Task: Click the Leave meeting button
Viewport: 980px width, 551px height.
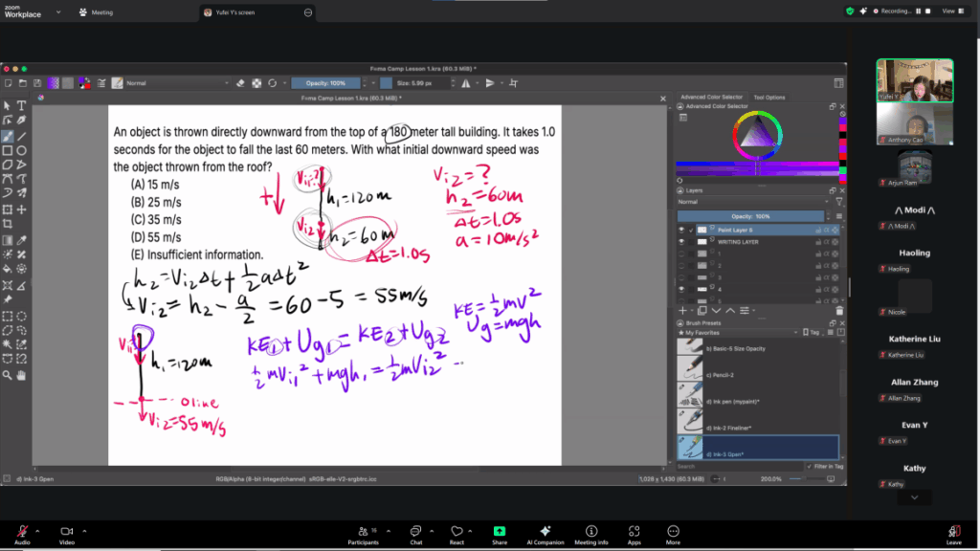Action: coord(953,535)
